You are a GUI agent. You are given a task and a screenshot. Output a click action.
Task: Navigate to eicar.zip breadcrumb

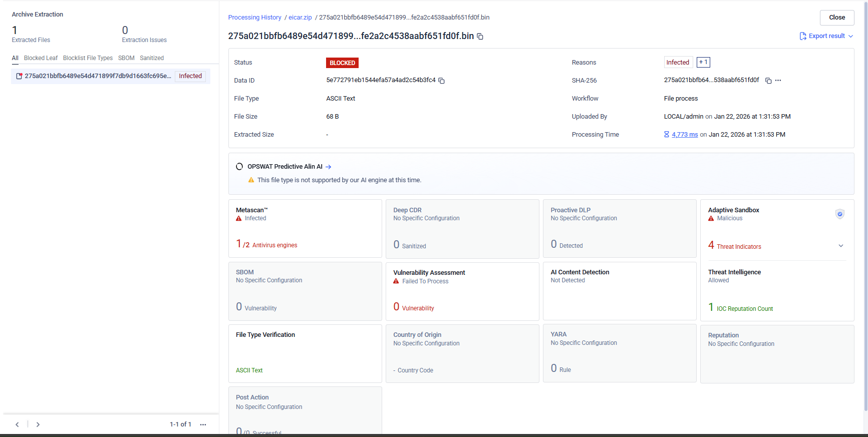300,18
